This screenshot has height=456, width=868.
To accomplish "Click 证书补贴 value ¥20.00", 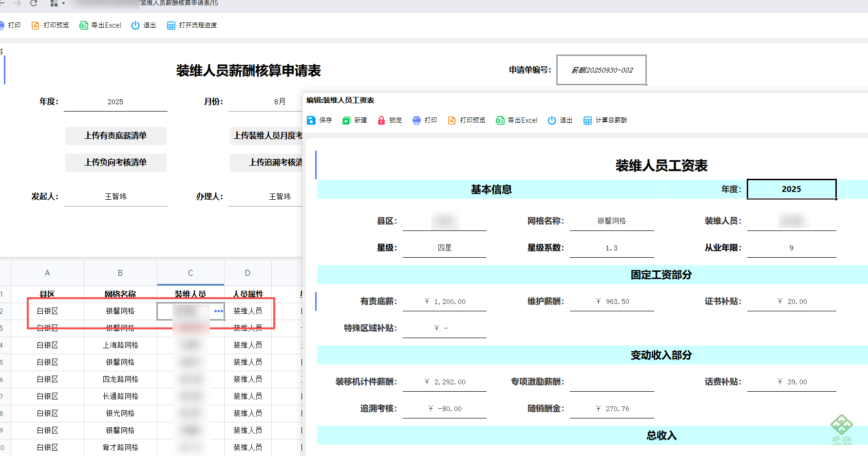I will coord(792,302).
